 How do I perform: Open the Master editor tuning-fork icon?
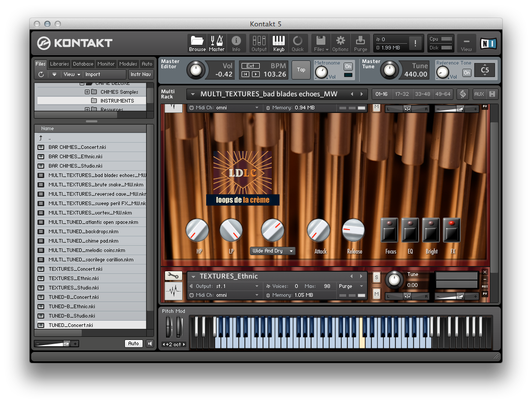pyautogui.click(x=217, y=43)
